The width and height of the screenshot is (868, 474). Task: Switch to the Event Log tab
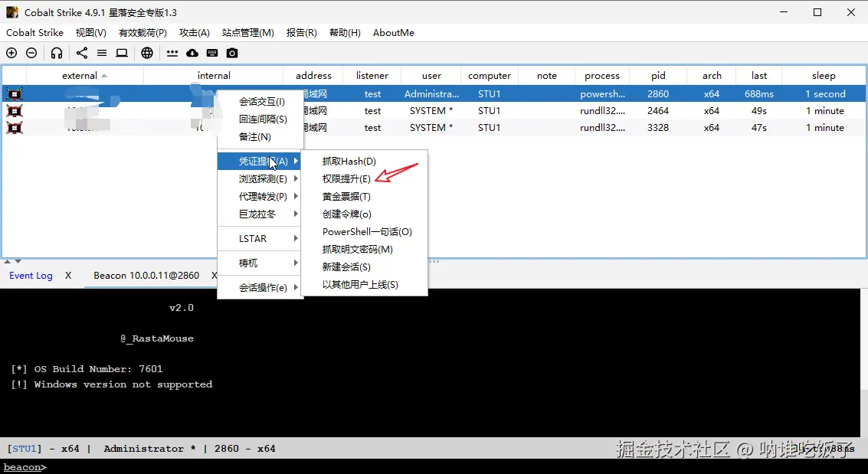click(x=31, y=276)
